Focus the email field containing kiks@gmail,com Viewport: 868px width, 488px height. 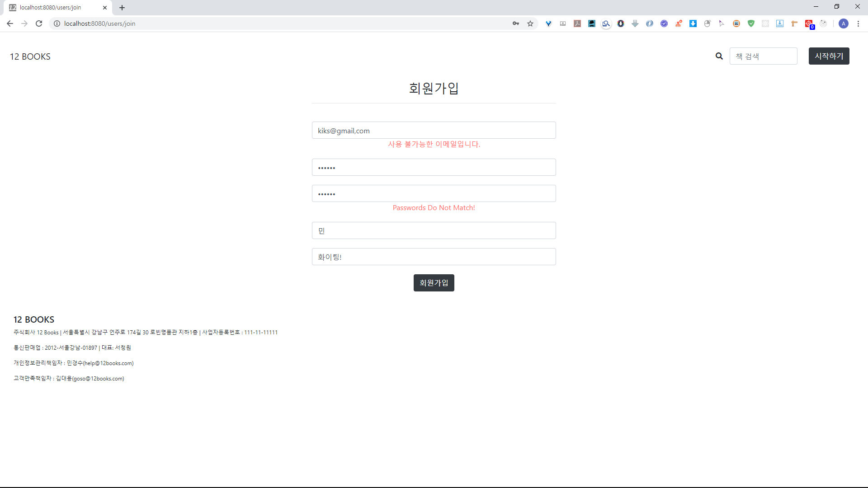434,131
